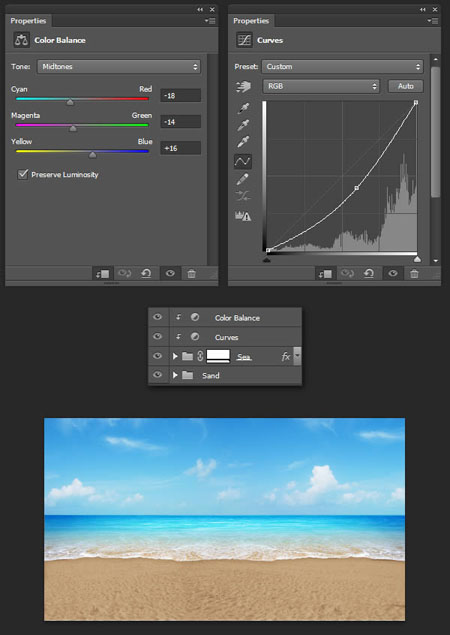
Task: Open the RGB channel dropdown
Action: coord(321,86)
